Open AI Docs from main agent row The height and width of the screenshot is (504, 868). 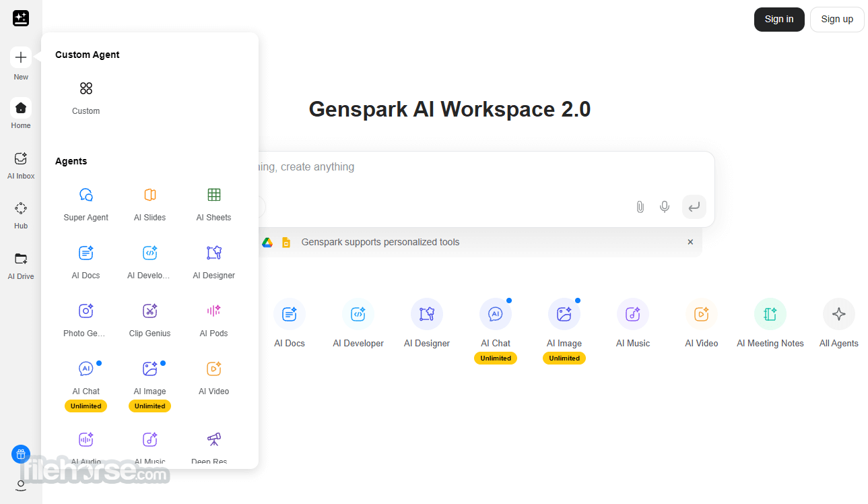(x=290, y=314)
